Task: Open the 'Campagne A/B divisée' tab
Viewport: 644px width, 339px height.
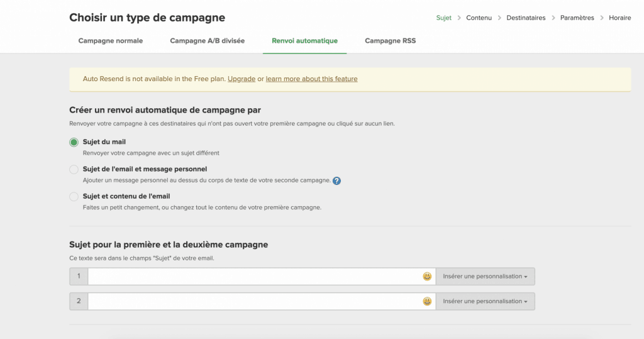Action: point(207,41)
